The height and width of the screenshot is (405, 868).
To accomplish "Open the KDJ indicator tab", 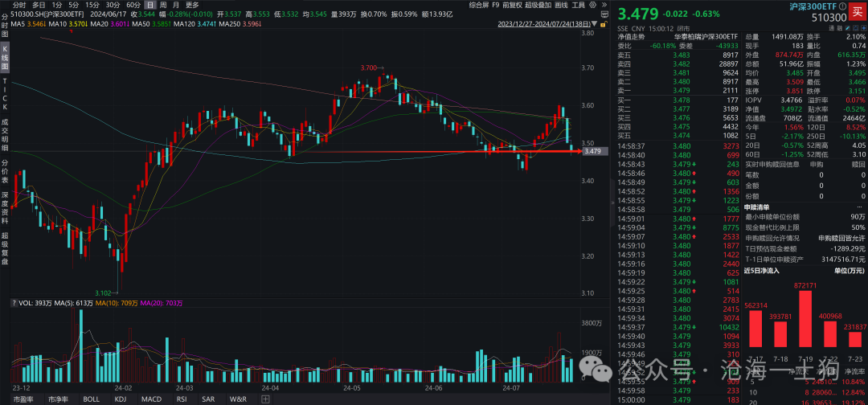I will 121,399.
